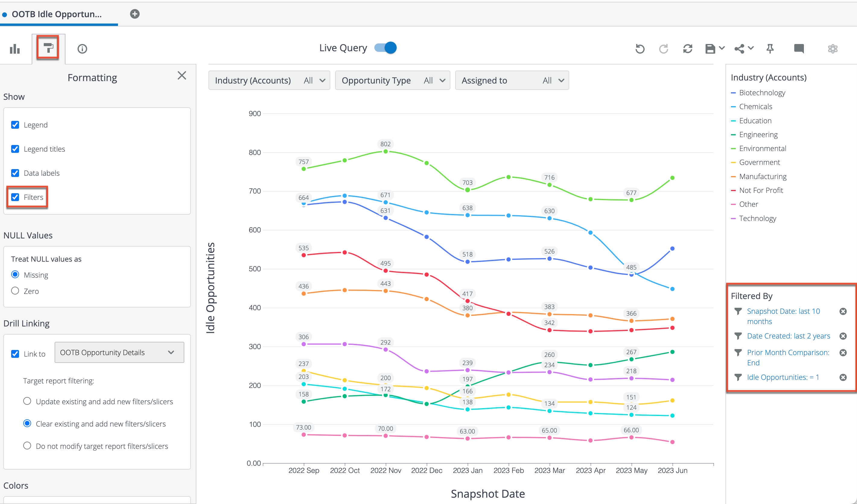Select Zero for NULL values

[x=15, y=291]
